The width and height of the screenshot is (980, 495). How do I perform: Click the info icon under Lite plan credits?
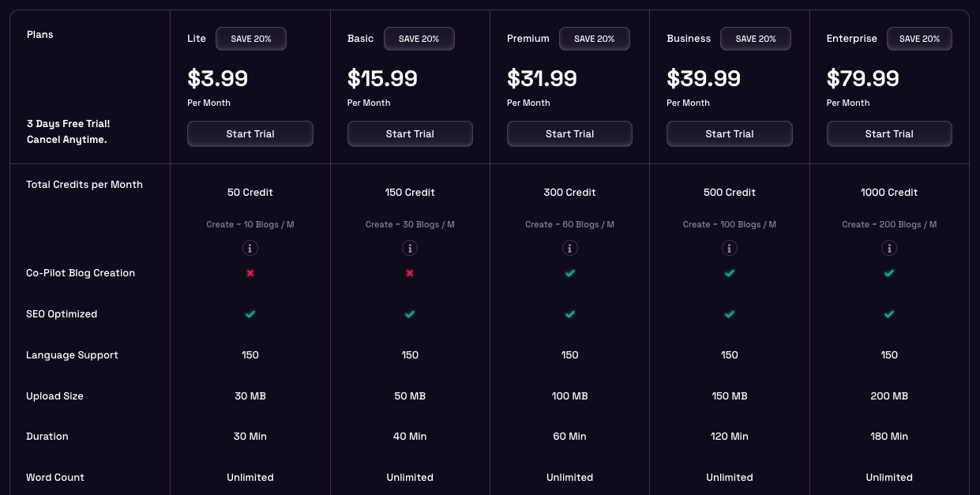(x=250, y=248)
